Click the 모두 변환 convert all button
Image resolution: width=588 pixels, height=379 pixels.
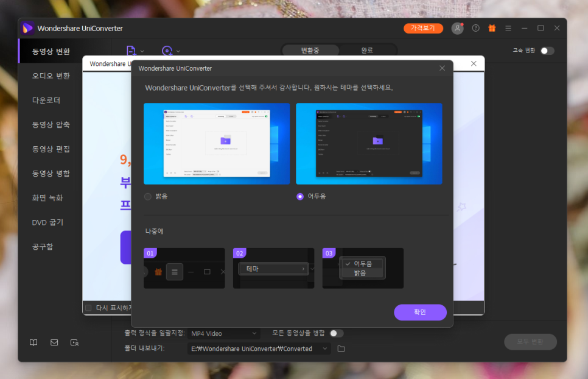point(530,341)
